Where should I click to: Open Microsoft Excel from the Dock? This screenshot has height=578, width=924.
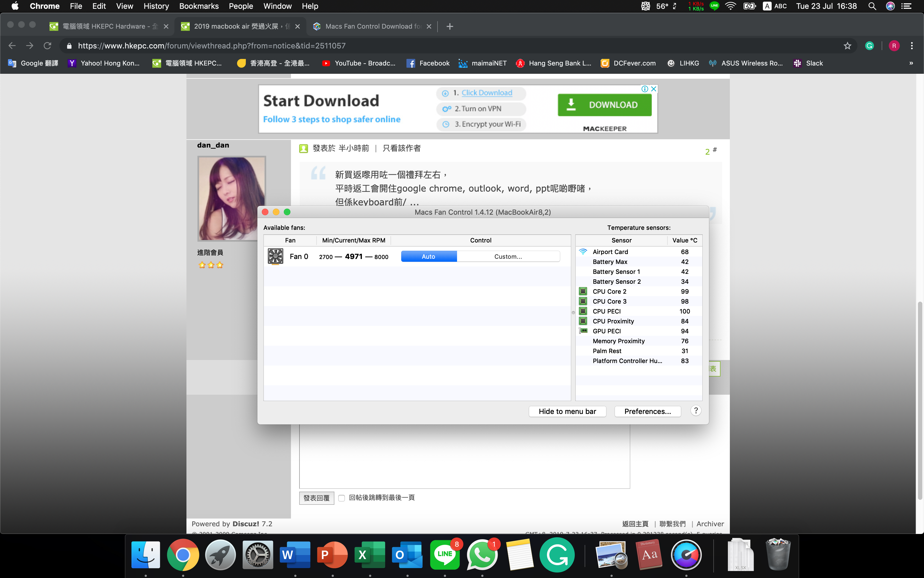(370, 555)
